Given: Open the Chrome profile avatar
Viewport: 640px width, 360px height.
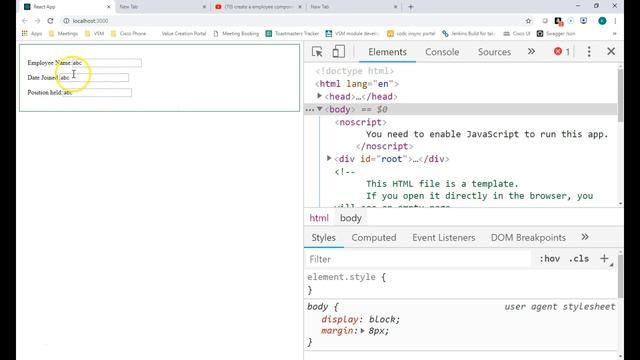Looking at the screenshot, I should (602, 21).
